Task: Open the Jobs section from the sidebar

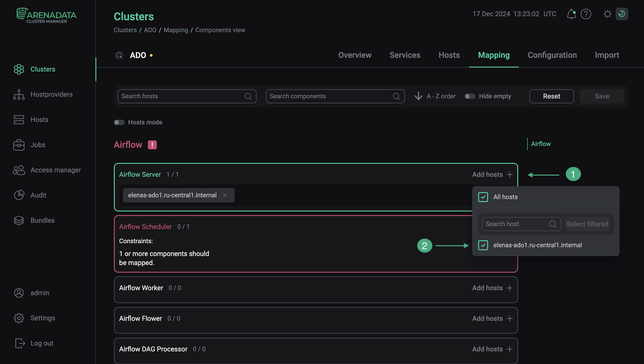Action: [x=38, y=145]
